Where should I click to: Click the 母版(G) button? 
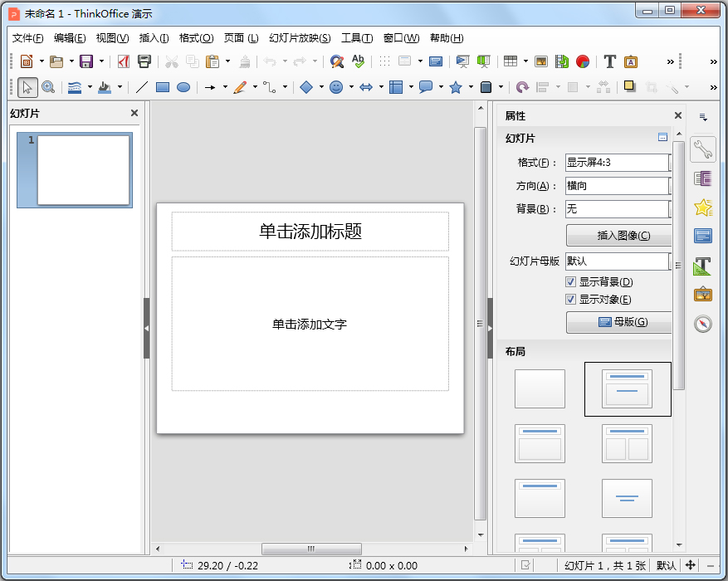[619, 322]
